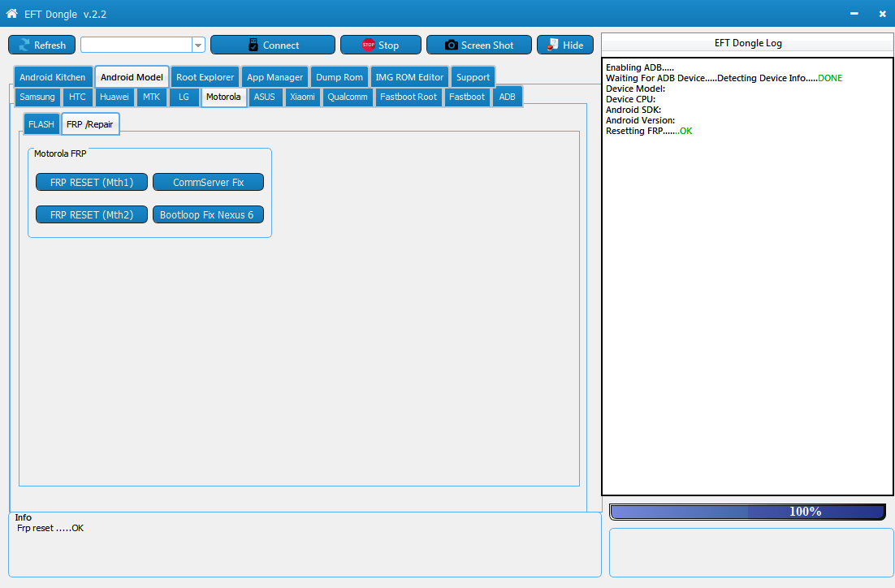895x588 pixels.
Task: Take a Screen Shot with the camera button
Action: 479,45
